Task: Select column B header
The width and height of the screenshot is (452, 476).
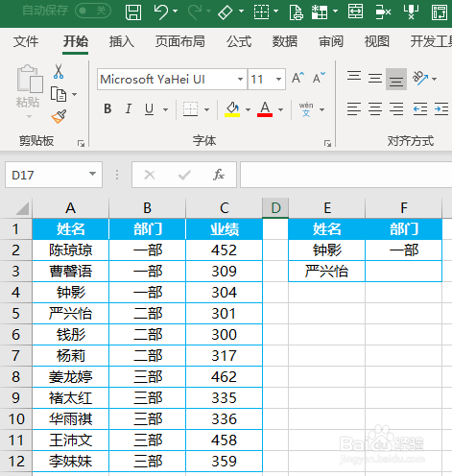Action: click(x=147, y=208)
